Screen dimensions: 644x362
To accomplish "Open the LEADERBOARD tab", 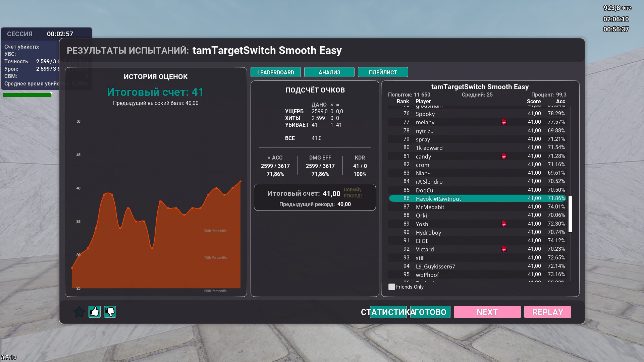I will click(x=275, y=72).
